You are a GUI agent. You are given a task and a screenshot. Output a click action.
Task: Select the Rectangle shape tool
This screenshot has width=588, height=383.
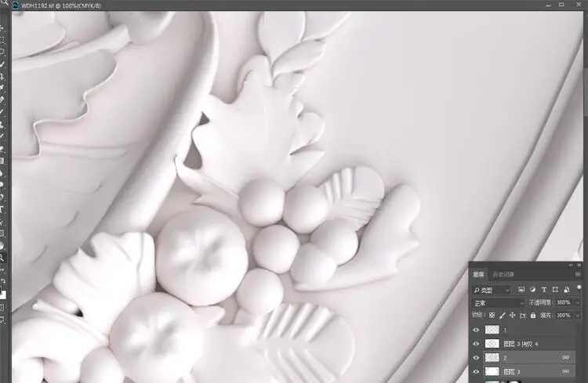click(2, 233)
